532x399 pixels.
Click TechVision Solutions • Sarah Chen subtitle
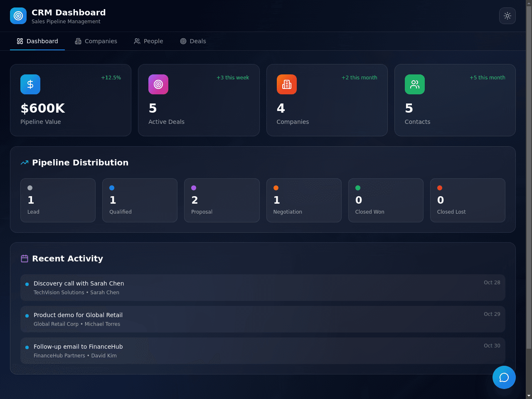[x=76, y=293]
